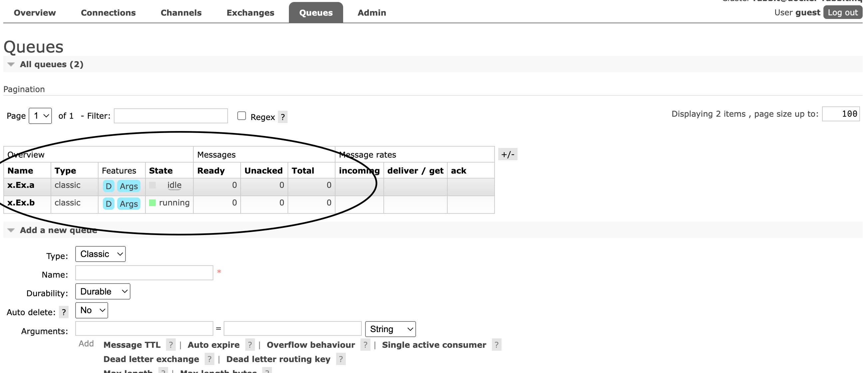Open help for Single active consumer
The height and width of the screenshot is (373, 868).
(x=496, y=345)
